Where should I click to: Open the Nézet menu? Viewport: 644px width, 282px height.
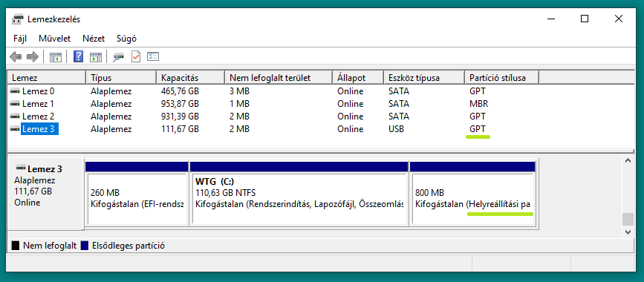point(94,39)
